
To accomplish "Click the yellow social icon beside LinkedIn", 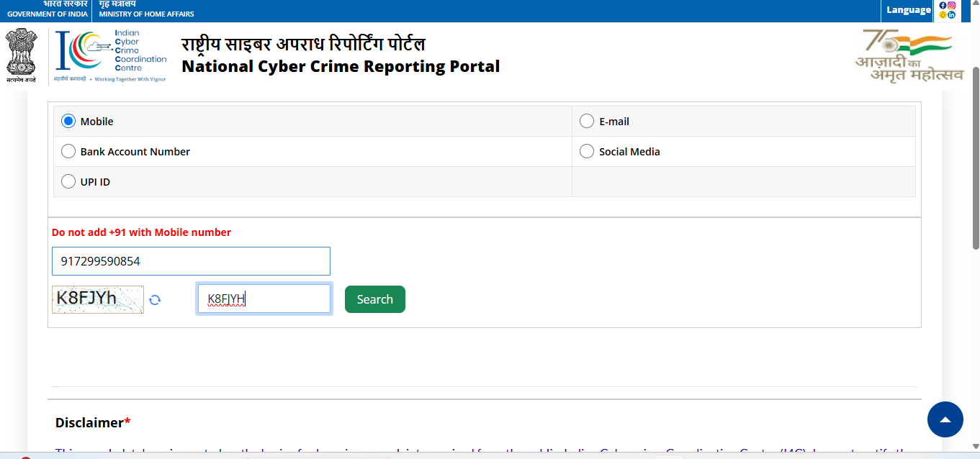I will pyautogui.click(x=943, y=14).
